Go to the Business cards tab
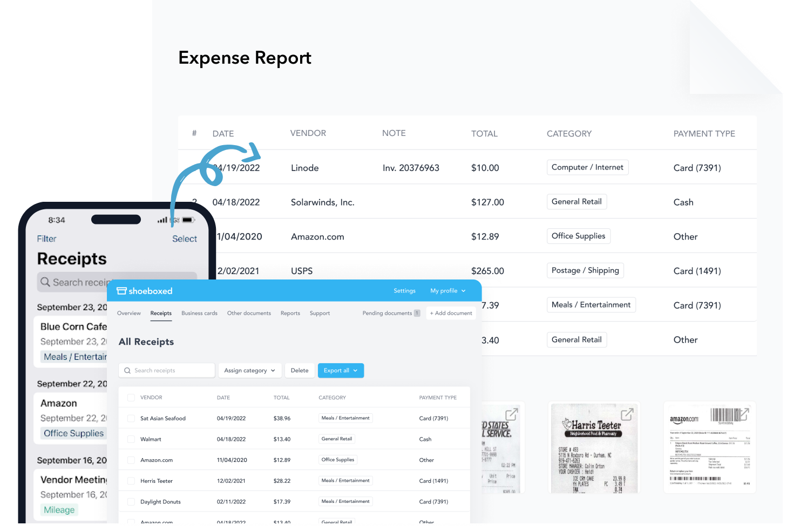Viewport: 800px width, 532px height. (200, 313)
